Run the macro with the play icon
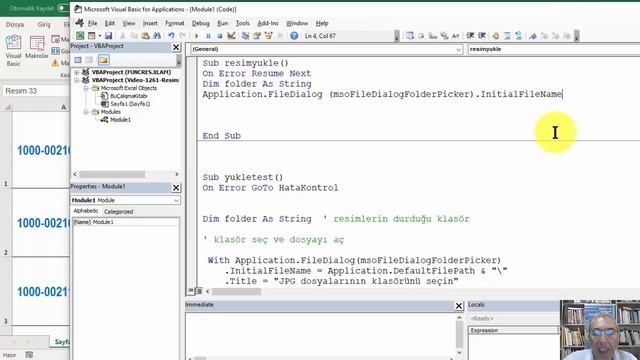The width and height of the screenshot is (640, 360). coord(196,36)
